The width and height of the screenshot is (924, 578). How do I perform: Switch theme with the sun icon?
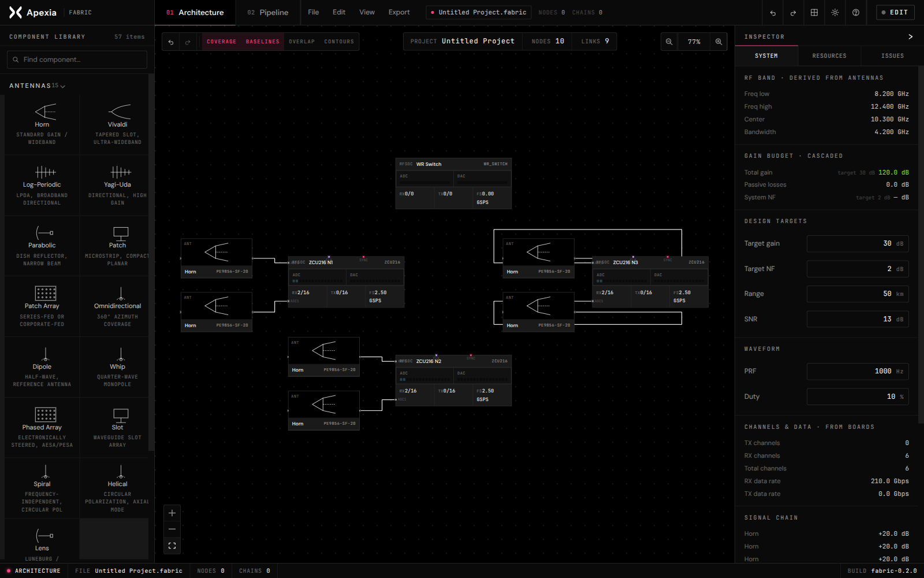coord(835,12)
